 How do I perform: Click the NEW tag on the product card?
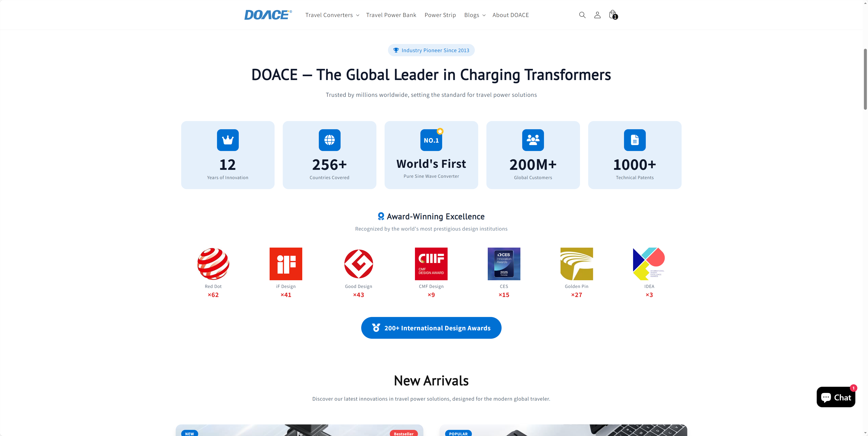(189, 433)
